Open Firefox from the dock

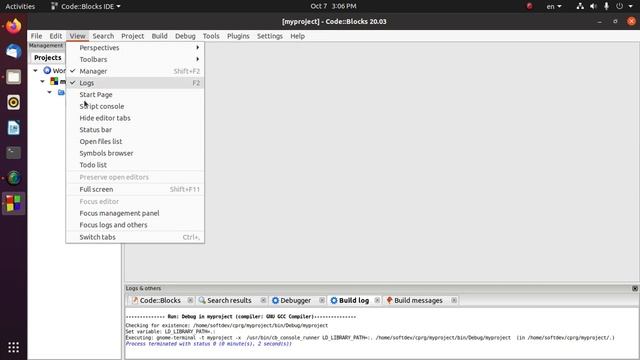tap(13, 26)
